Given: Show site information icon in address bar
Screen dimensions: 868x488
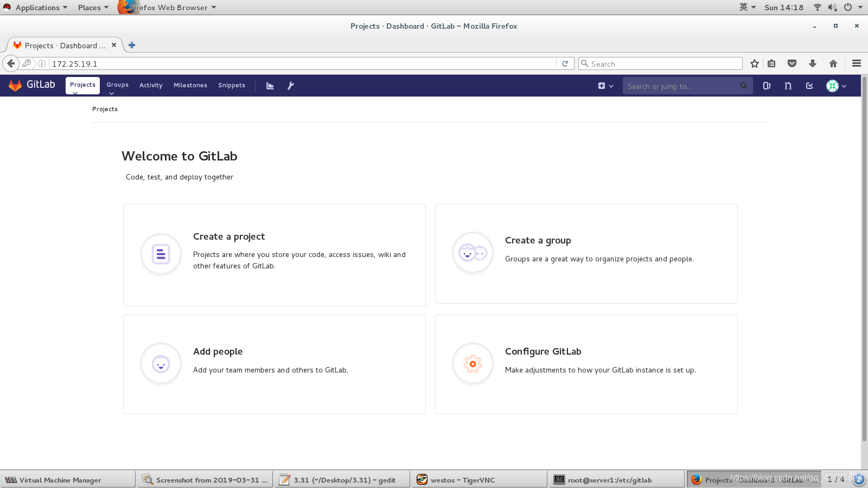Looking at the screenshot, I should point(42,63).
